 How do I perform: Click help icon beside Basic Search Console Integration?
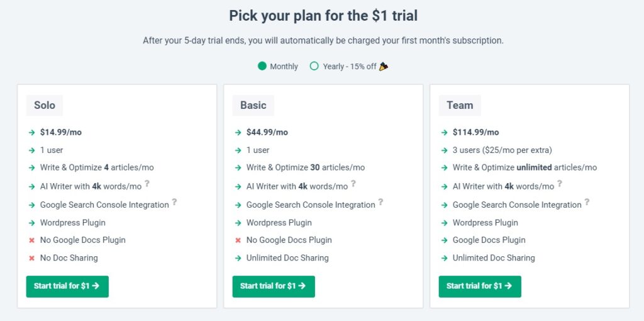380,202
